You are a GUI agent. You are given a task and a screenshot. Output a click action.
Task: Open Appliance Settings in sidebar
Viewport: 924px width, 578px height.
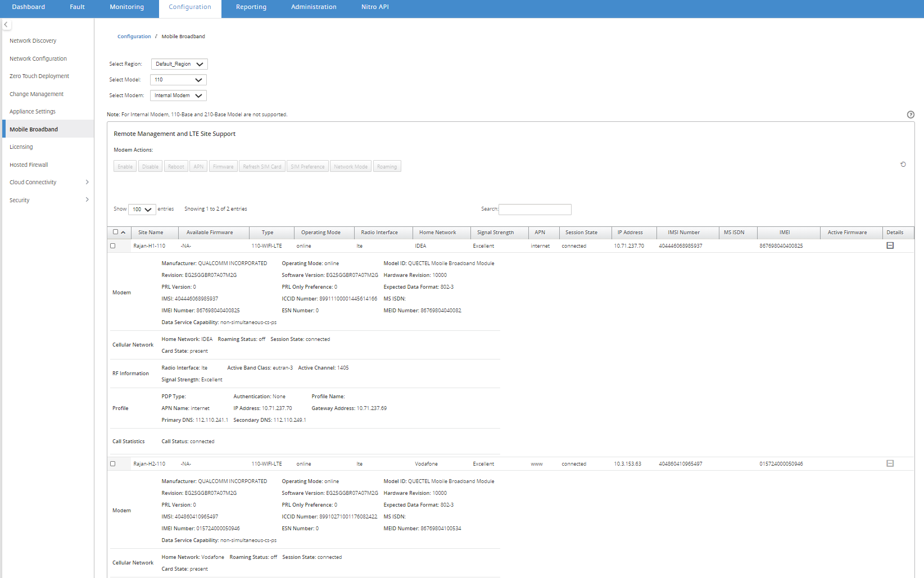click(x=33, y=112)
